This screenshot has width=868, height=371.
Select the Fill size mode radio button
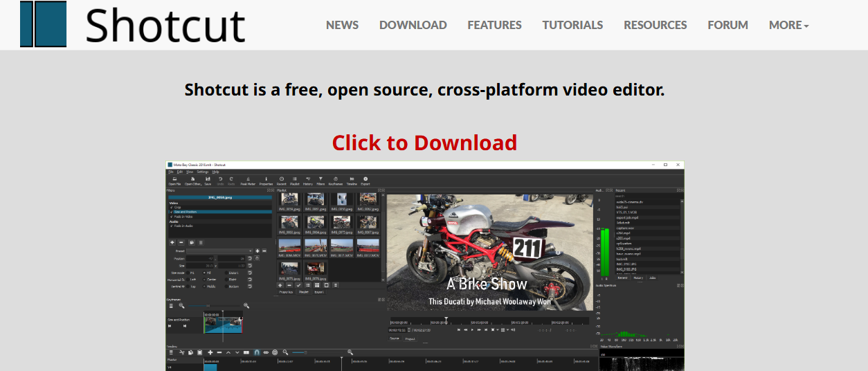[204, 273]
